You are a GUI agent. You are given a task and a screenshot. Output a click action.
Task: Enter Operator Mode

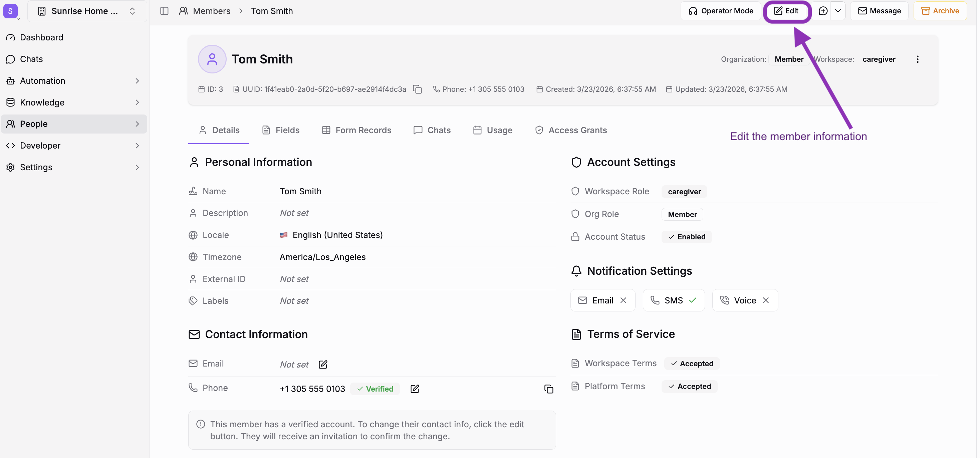click(x=721, y=11)
